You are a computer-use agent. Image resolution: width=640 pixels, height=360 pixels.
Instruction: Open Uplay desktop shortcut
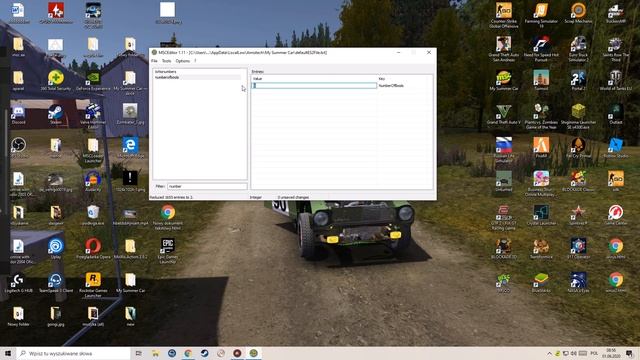[x=56, y=249]
